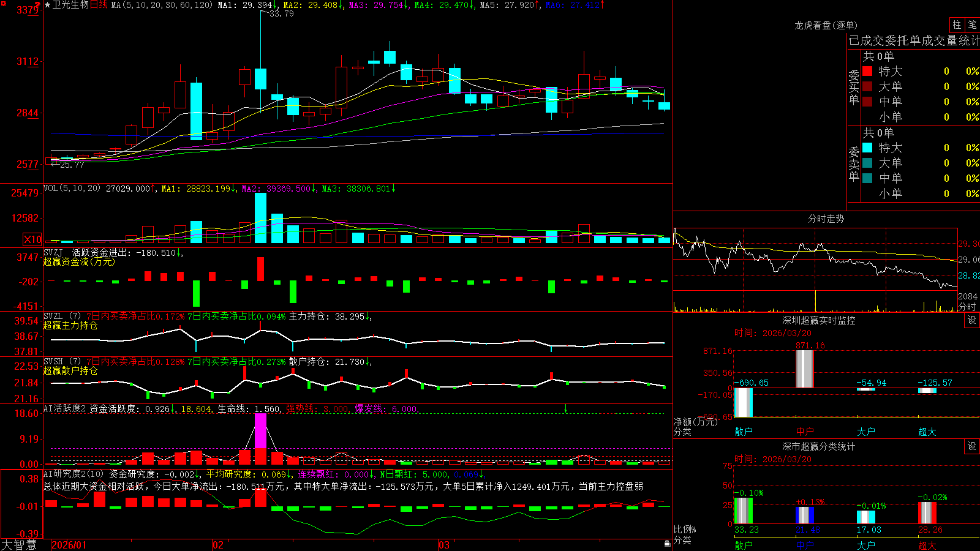Click the 2026/01 date marker on time axis
This screenshot has width=980, height=551.
pyautogui.click(x=69, y=545)
